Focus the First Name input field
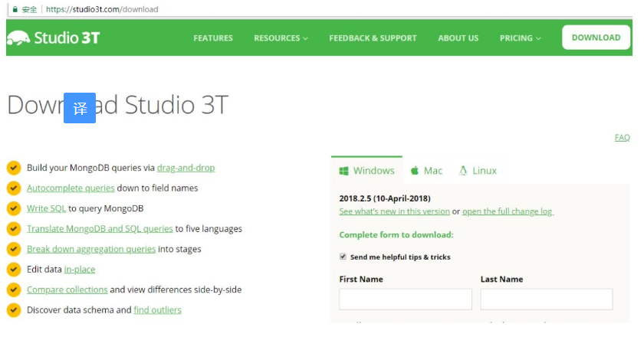This screenshot has height=337, width=644. click(406, 299)
